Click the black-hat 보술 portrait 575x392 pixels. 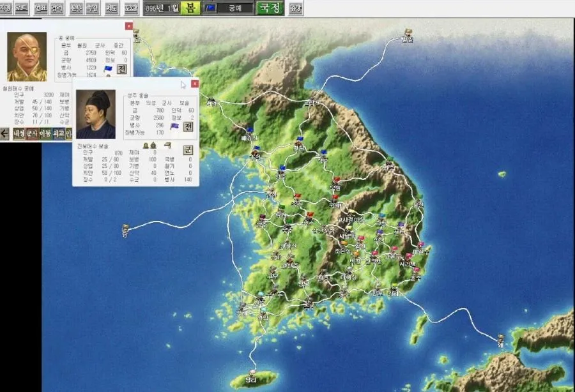tap(96, 114)
